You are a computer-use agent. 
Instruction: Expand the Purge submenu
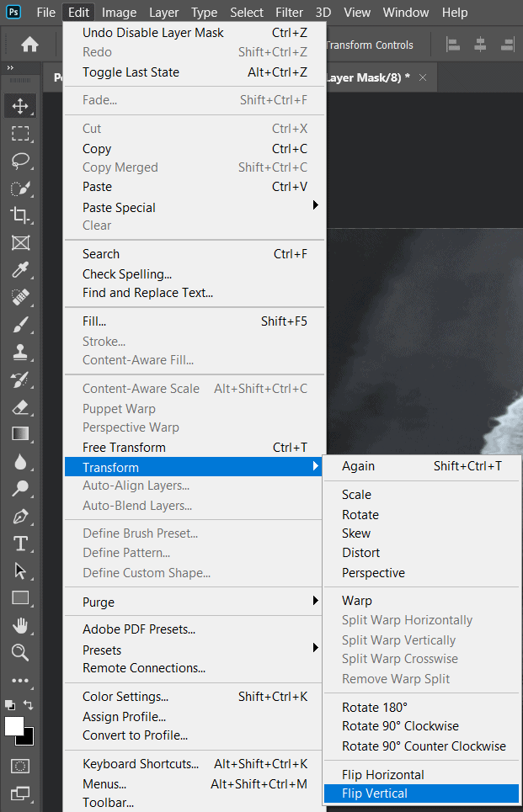[195, 602]
